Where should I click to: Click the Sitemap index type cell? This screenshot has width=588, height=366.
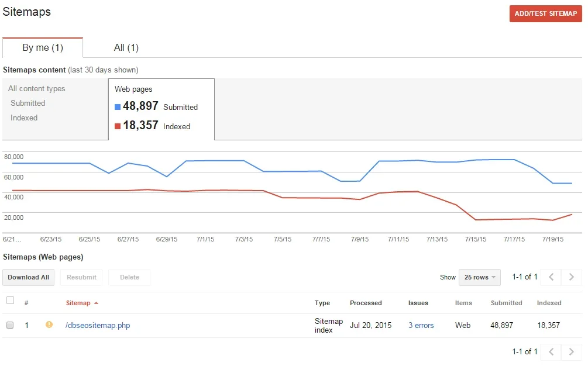click(329, 326)
